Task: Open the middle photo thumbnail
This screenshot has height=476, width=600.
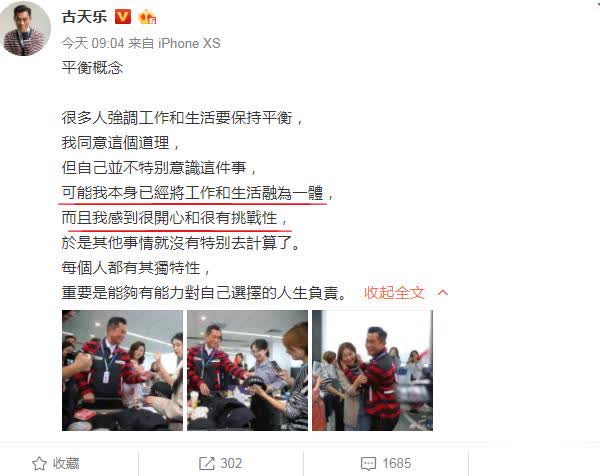Action: click(x=248, y=370)
